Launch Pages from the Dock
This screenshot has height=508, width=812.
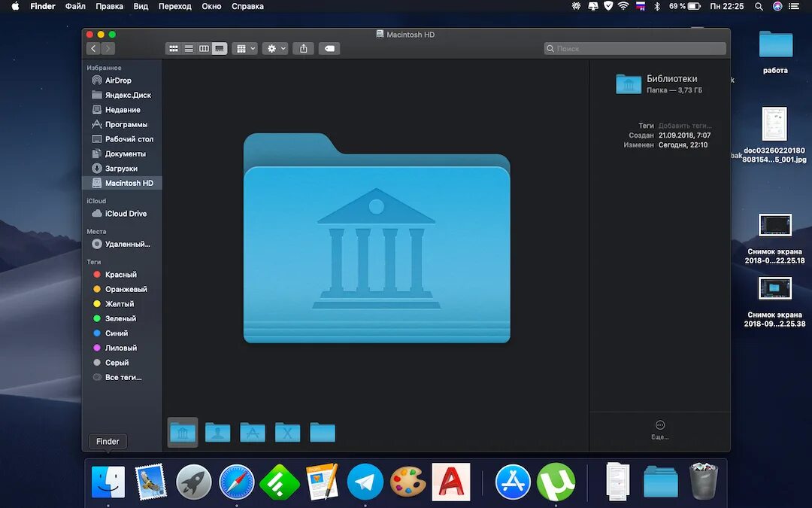(x=322, y=482)
